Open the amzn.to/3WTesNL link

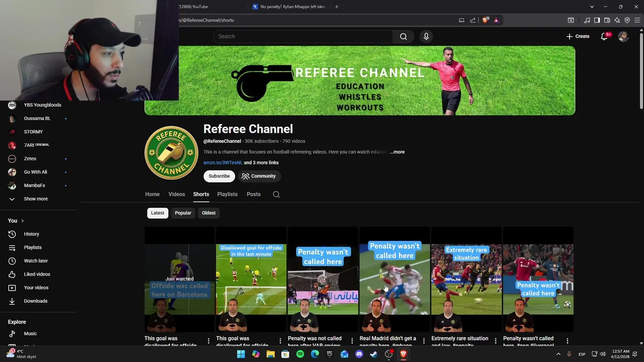click(222, 162)
